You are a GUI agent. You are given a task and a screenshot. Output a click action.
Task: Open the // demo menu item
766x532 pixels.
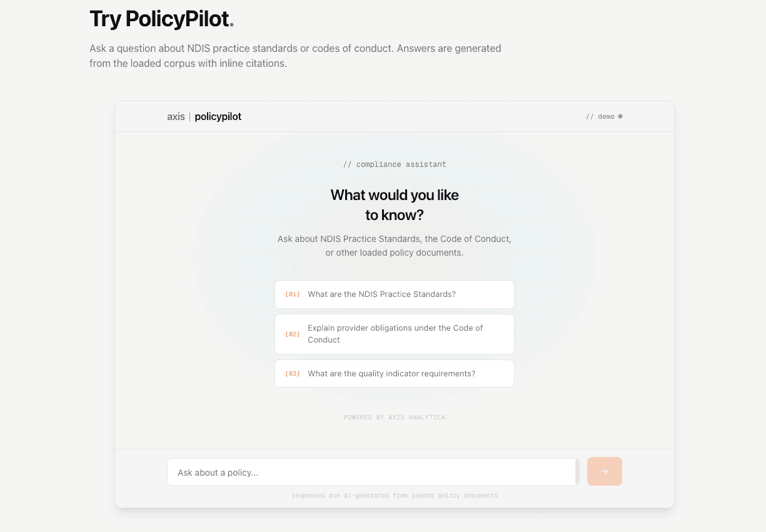tap(600, 116)
